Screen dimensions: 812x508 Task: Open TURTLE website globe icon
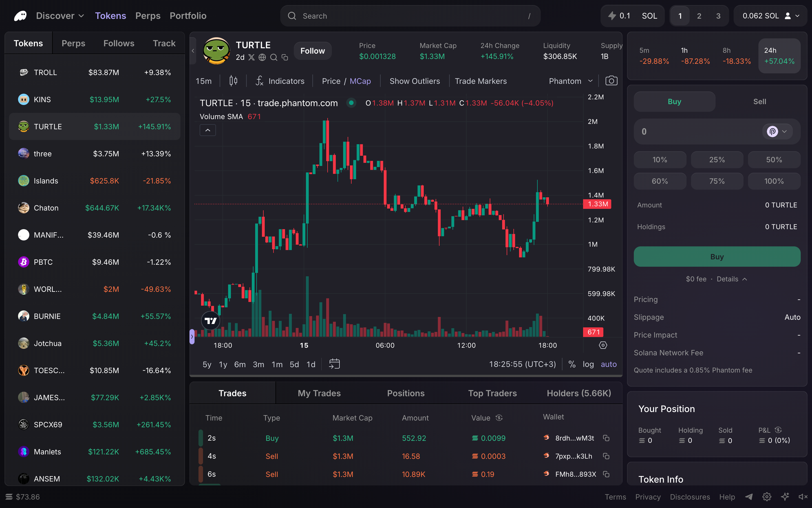(262, 58)
